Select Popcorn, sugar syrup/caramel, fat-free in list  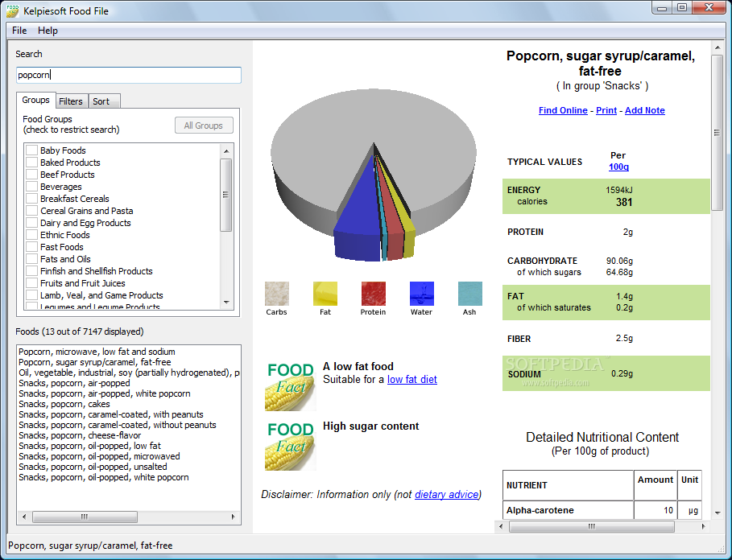95,362
